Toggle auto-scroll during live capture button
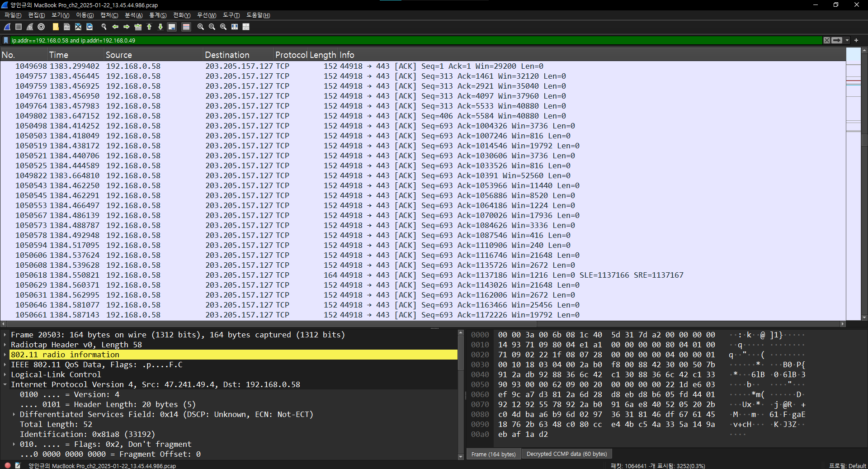This screenshot has height=469, width=868. [172, 27]
